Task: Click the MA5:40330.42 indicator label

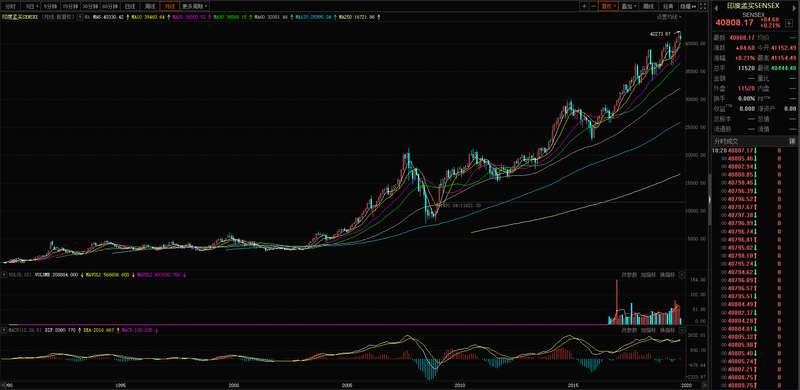Action: (109, 17)
